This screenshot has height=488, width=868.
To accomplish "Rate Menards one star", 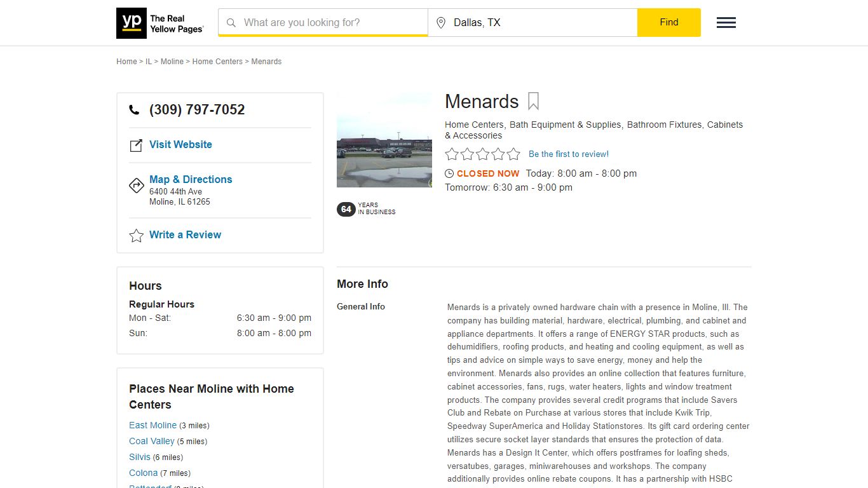I will pyautogui.click(x=452, y=154).
